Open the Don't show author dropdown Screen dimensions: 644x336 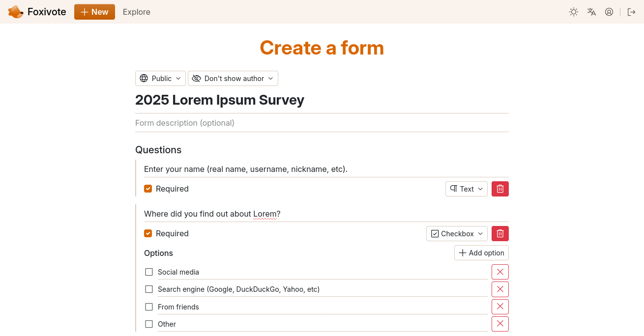click(x=233, y=78)
